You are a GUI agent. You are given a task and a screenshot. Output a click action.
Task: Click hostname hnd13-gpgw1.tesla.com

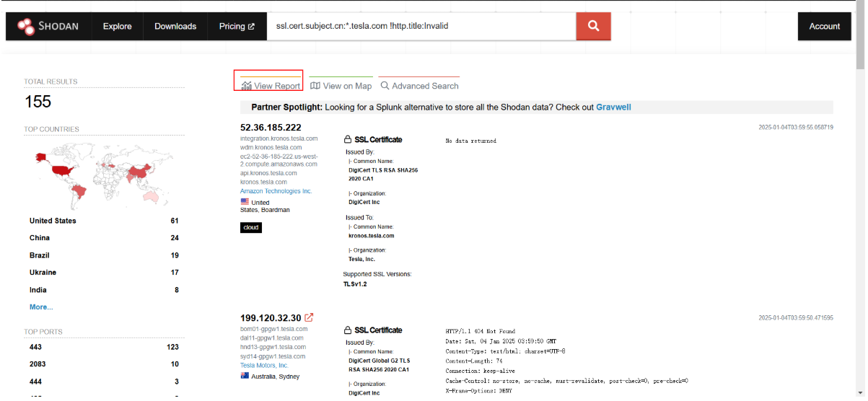273,347
